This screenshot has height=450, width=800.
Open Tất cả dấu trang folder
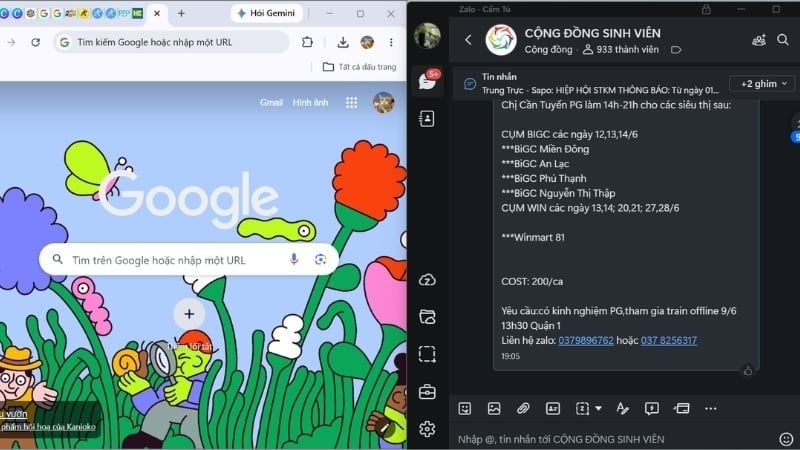[360, 67]
